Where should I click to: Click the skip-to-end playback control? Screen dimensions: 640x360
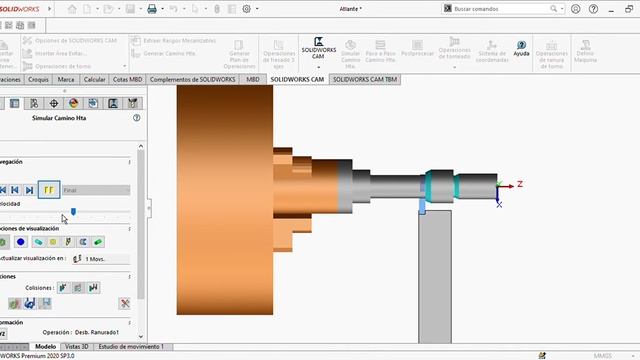[29, 190]
